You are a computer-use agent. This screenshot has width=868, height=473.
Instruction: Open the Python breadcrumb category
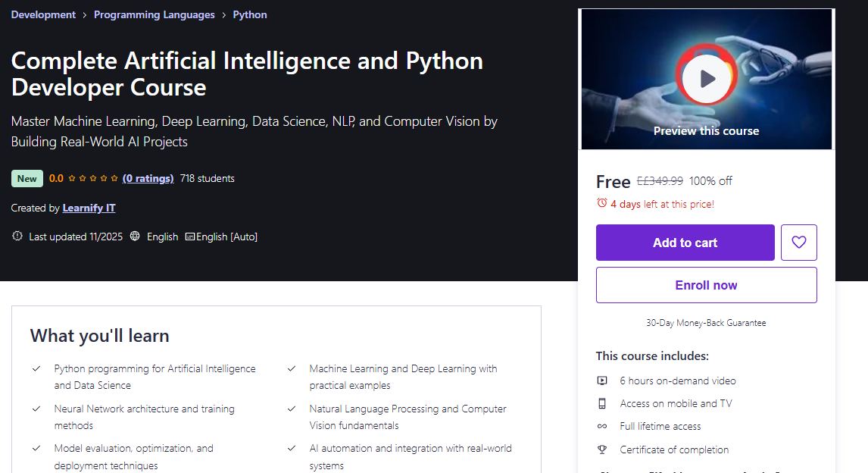point(250,15)
